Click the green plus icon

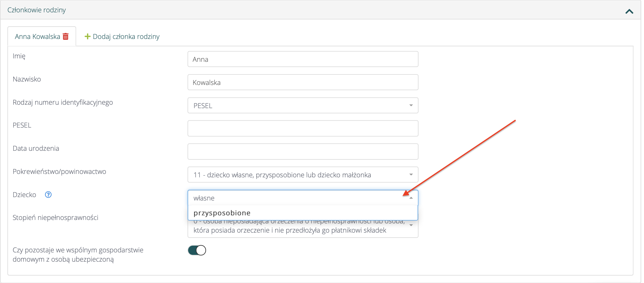88,36
